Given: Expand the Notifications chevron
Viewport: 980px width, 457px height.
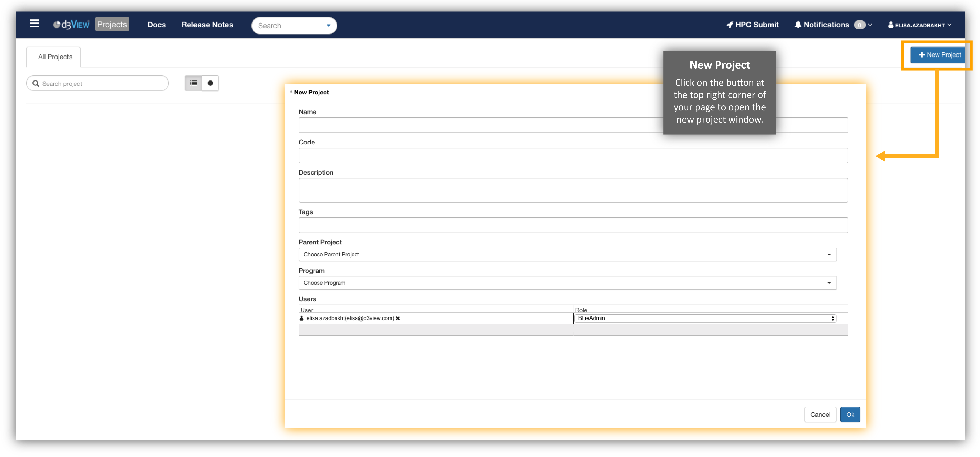Looking at the screenshot, I should tap(870, 25).
